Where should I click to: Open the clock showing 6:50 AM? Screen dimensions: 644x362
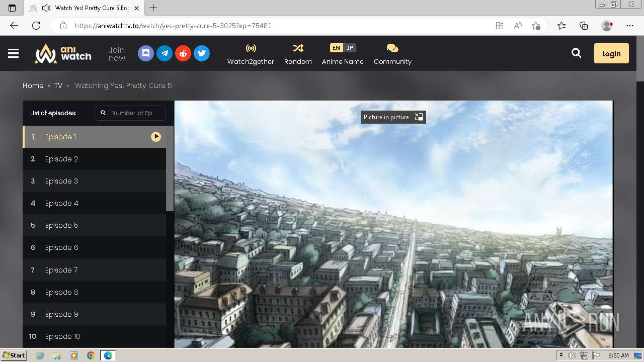619,355
